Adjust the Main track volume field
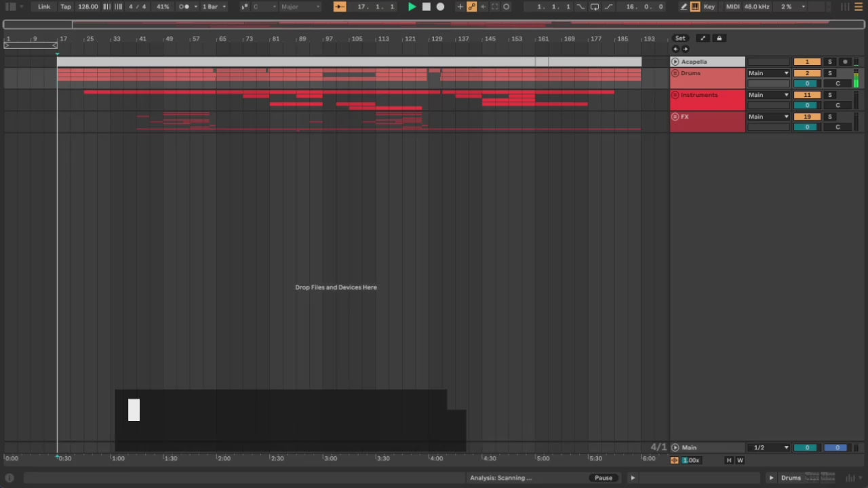 [806, 447]
